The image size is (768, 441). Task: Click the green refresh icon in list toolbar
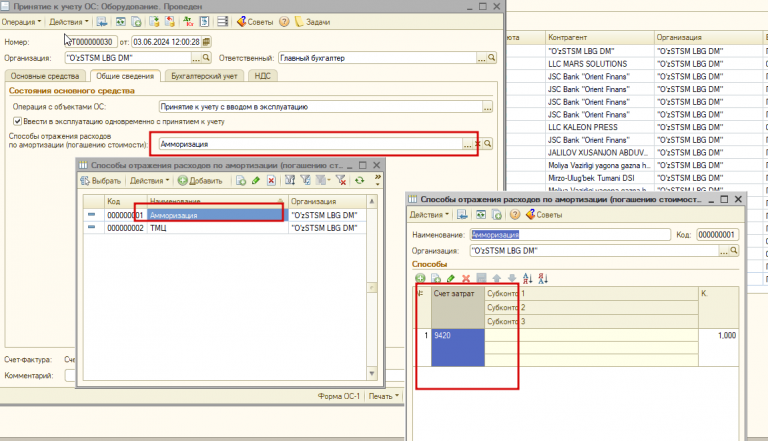tap(360, 180)
